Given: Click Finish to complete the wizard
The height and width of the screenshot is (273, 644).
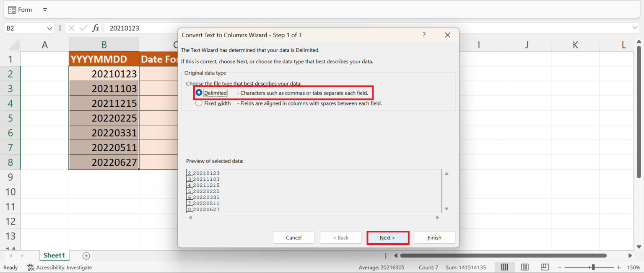Looking at the screenshot, I should [434, 238].
